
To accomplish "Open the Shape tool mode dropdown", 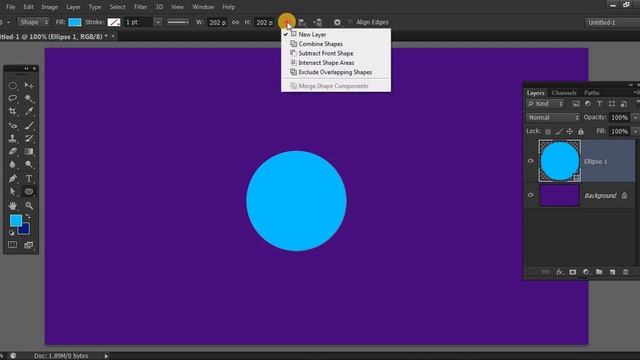I will coord(33,22).
